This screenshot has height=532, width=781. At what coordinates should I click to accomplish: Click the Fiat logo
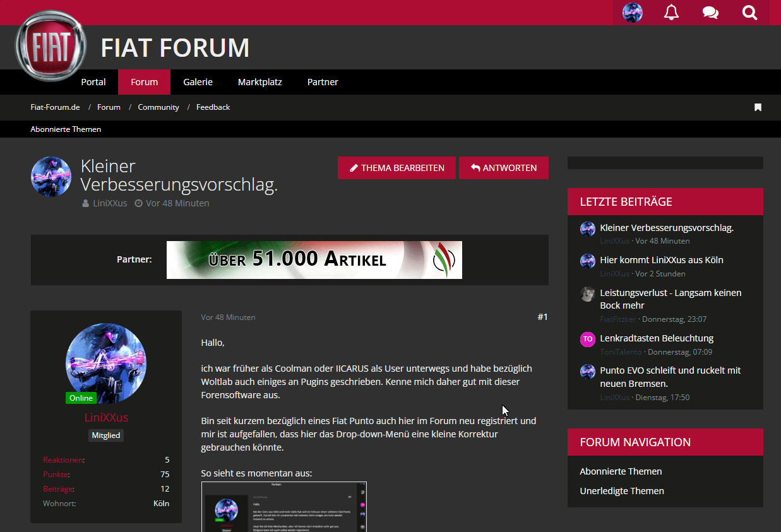click(x=51, y=47)
